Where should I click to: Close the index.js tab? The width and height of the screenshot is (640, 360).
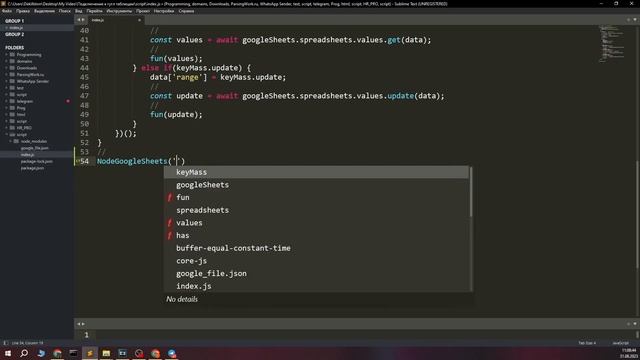pyautogui.click(x=139, y=20)
